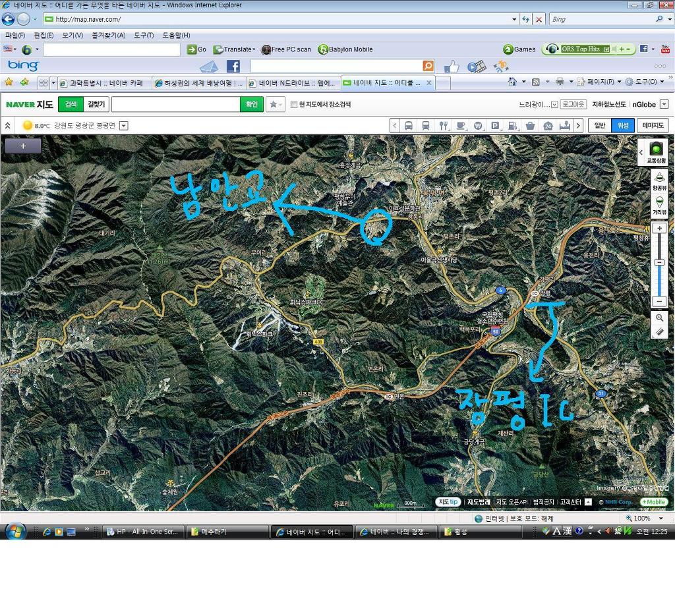
Task: Click the Naver map search input field
Action: click(x=175, y=105)
